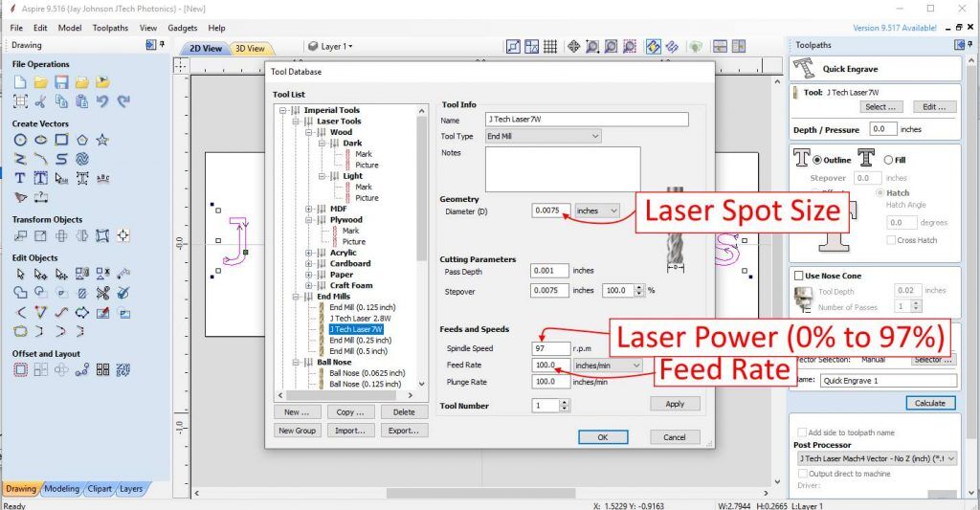Select the Outline radio button
This screenshot has height=510, width=980.
point(818,160)
